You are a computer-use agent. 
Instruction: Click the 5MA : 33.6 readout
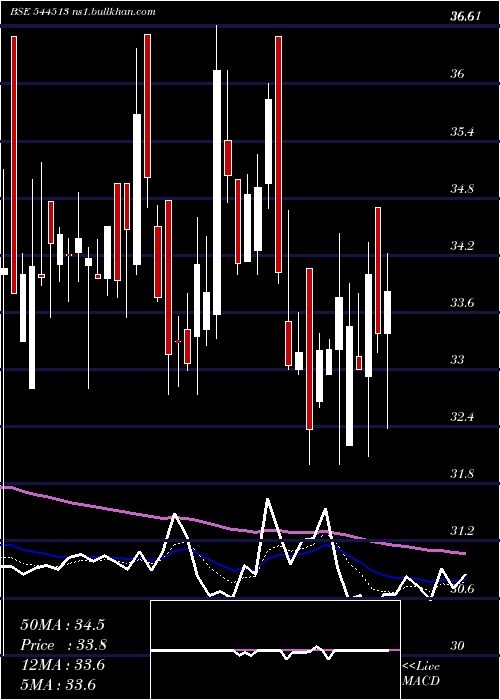(58, 684)
